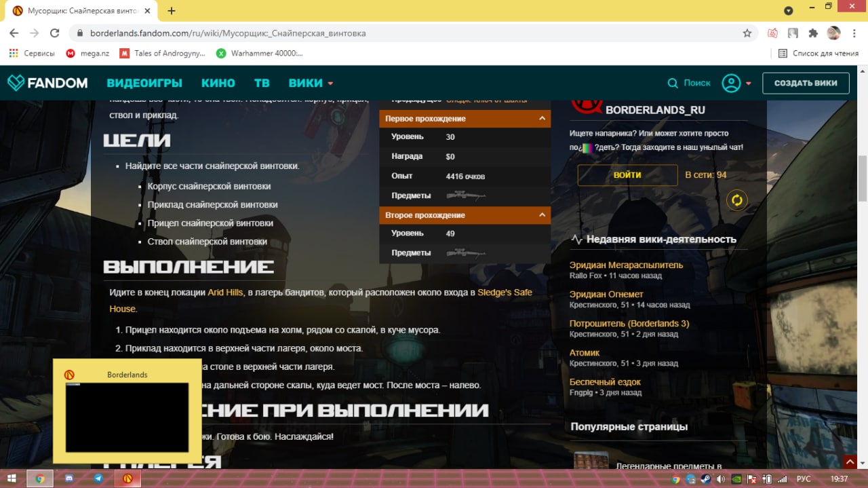Open the КИНО menu item
This screenshot has width=868, height=488.
pos(218,83)
